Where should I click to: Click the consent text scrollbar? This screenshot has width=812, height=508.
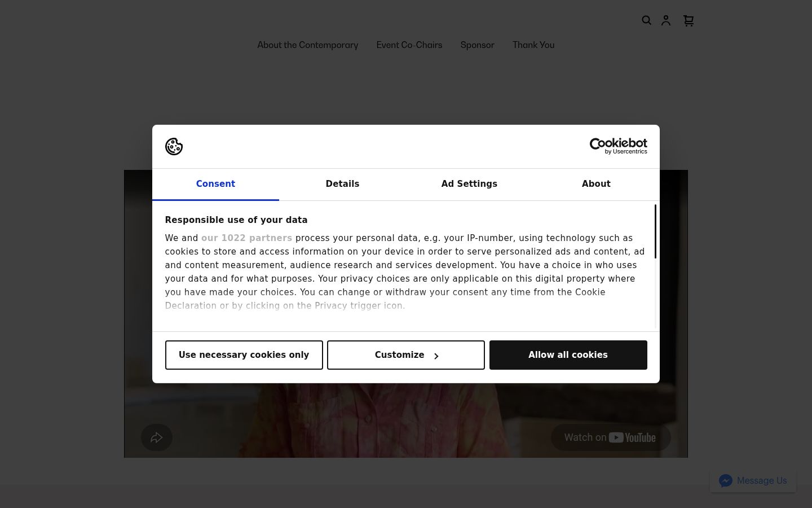coord(655,231)
